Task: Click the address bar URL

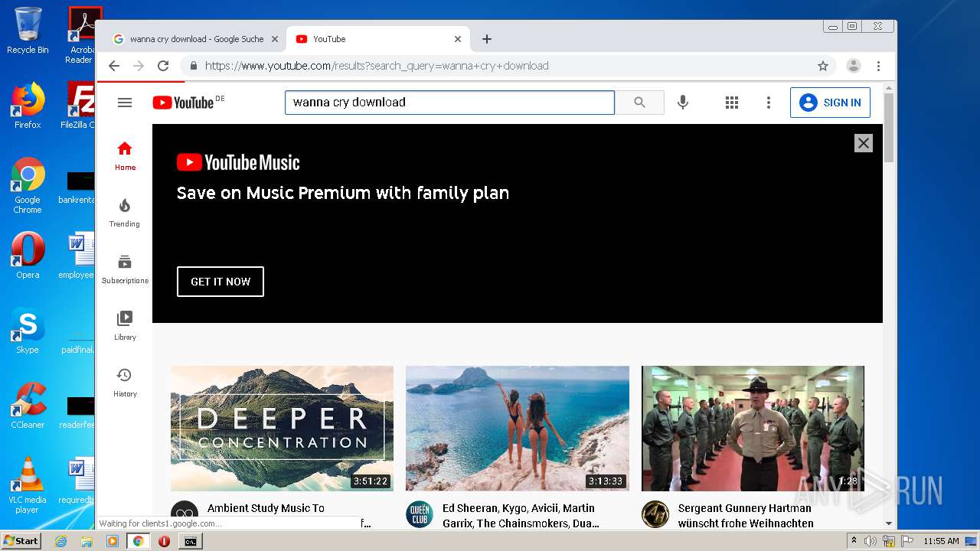Action: point(377,66)
